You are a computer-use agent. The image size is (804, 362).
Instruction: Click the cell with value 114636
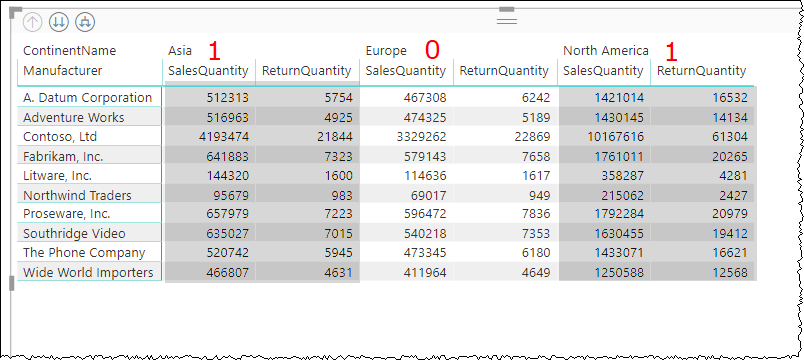(x=425, y=175)
